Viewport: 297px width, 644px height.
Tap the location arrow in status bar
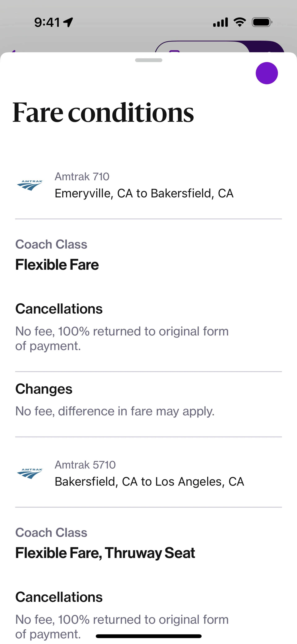(x=68, y=22)
